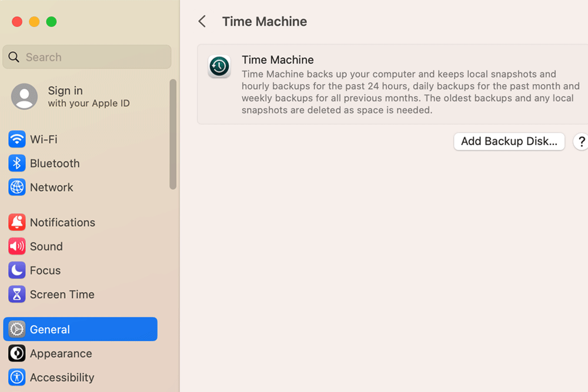Click the Focus moon icon
Image resolution: width=588 pixels, height=392 pixels.
pyautogui.click(x=17, y=270)
